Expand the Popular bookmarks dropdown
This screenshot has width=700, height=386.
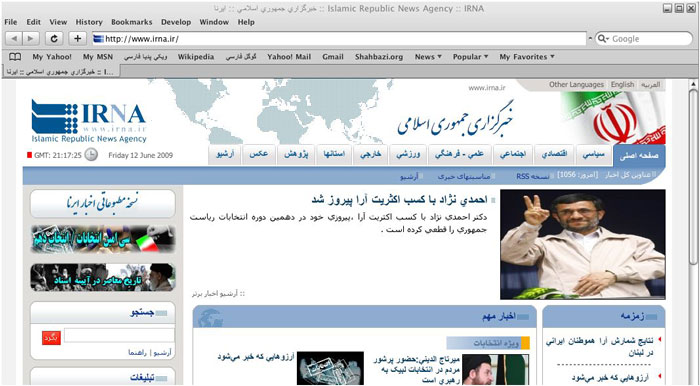pos(471,57)
